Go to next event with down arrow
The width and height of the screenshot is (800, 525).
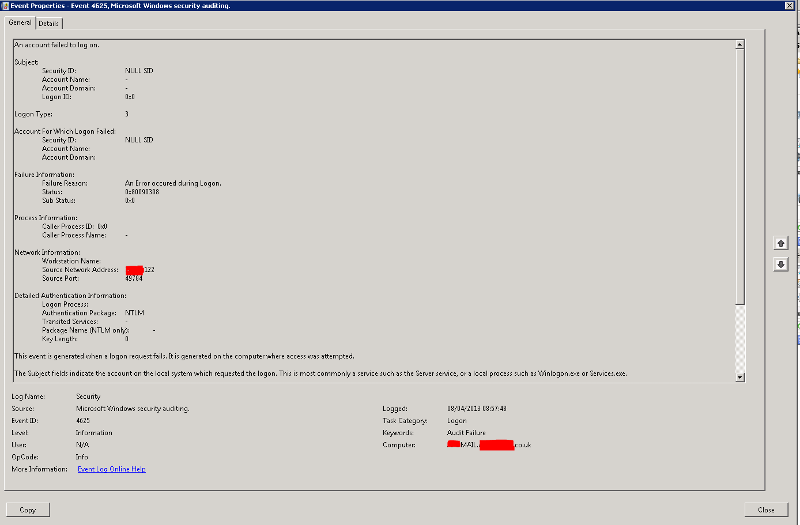pyautogui.click(x=781, y=264)
